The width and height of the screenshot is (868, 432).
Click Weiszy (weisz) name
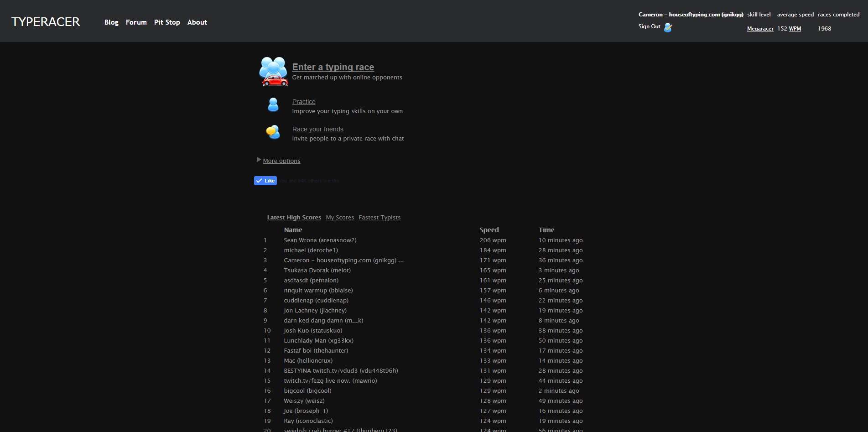coord(304,401)
